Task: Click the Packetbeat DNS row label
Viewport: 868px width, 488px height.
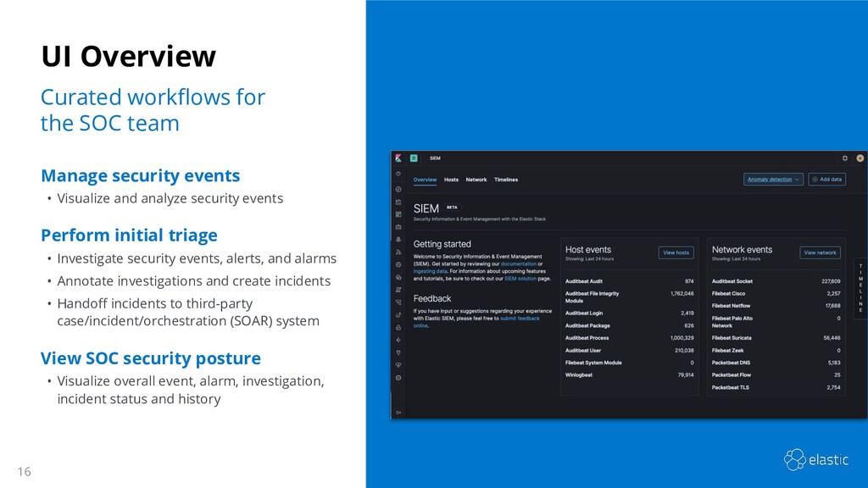Action: 731,363
